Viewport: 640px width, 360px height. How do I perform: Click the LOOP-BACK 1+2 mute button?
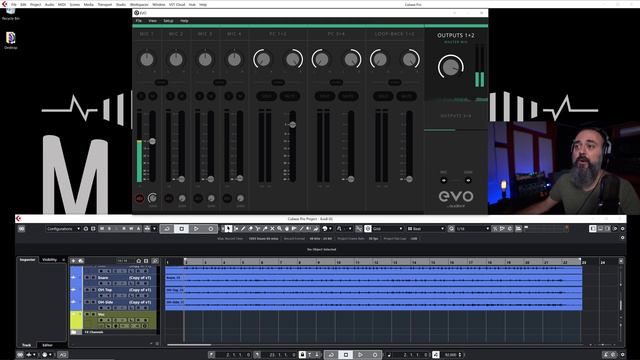(407, 96)
